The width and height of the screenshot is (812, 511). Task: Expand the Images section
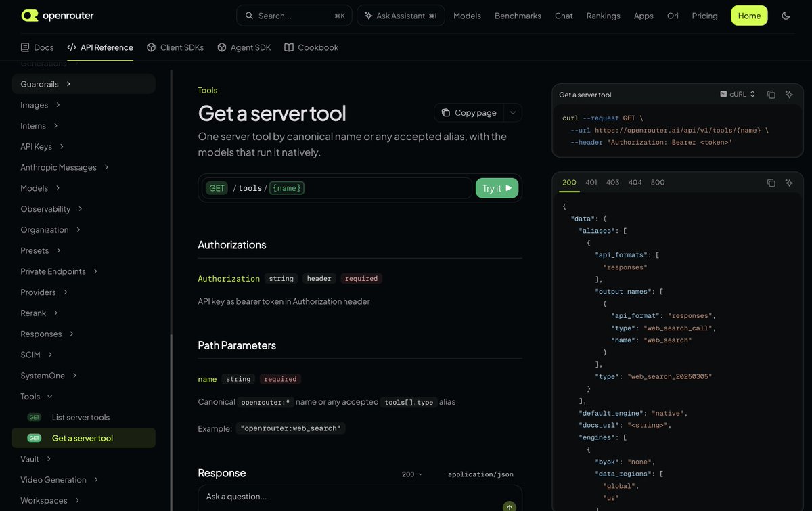[x=41, y=105]
